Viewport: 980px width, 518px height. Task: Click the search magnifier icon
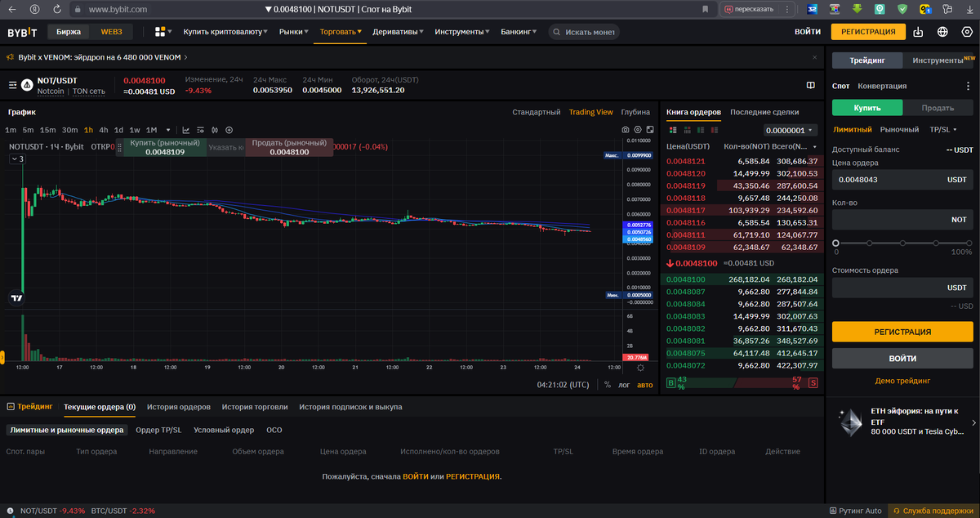click(x=556, y=32)
